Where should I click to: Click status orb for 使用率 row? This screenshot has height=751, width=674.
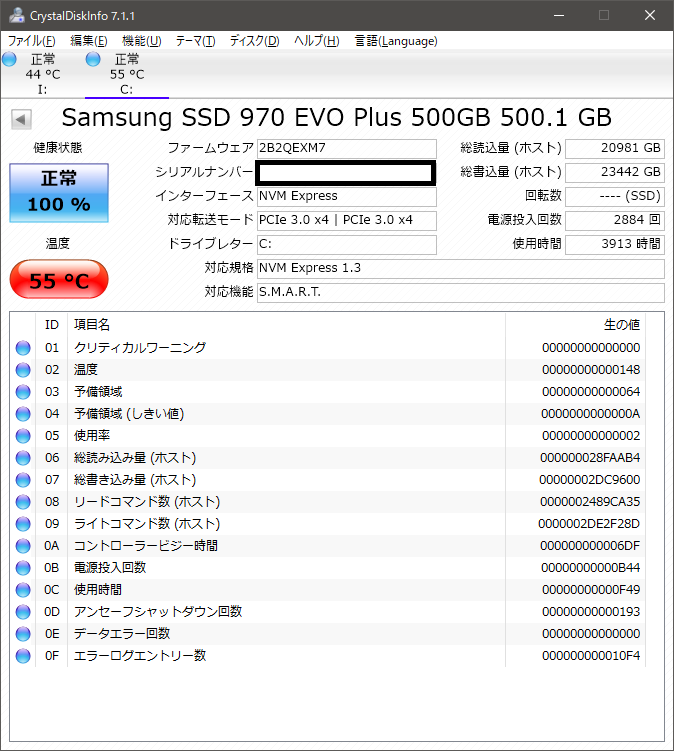23,436
